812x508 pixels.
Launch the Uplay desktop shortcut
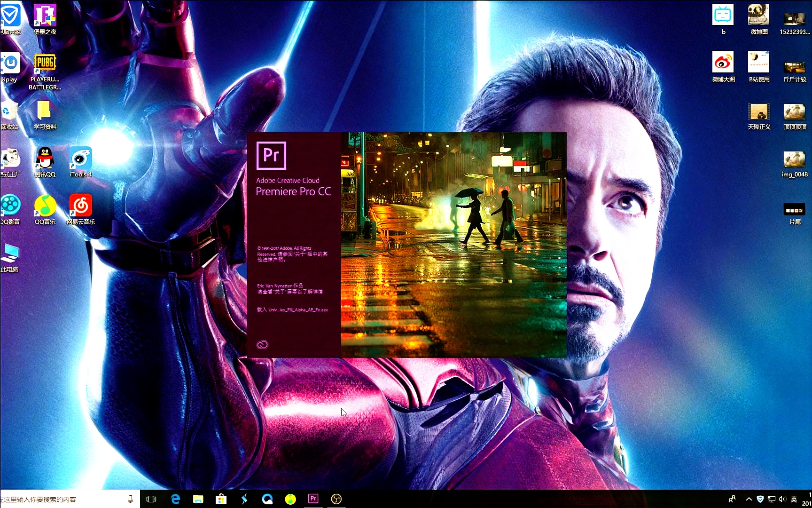tap(10, 67)
